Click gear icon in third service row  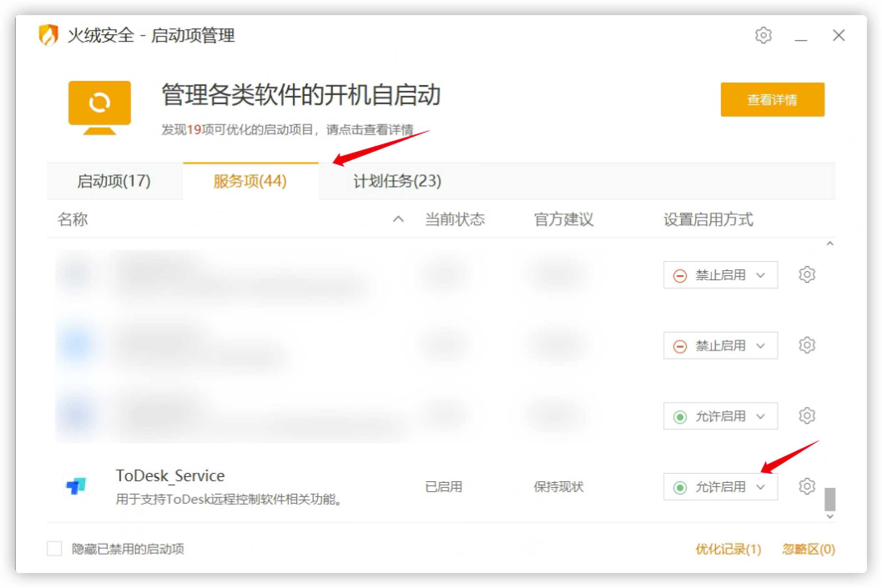pos(806,415)
